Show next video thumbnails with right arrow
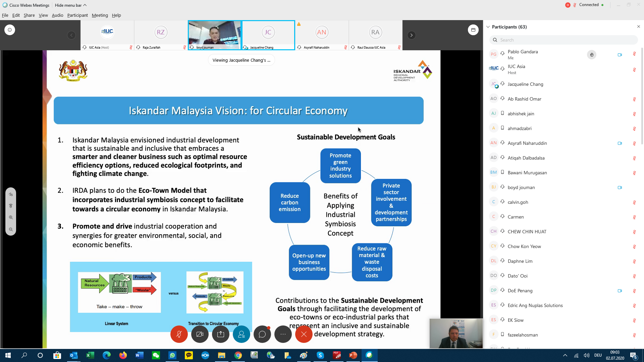 pyautogui.click(x=412, y=35)
